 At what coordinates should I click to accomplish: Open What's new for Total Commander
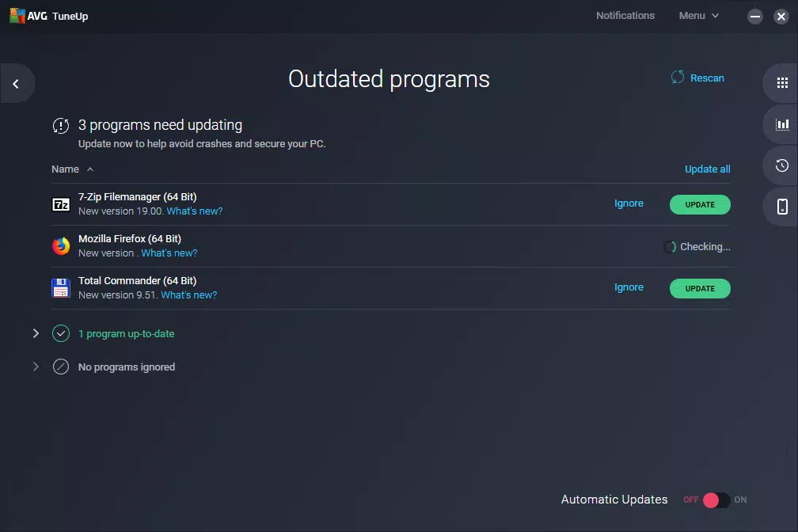188,295
